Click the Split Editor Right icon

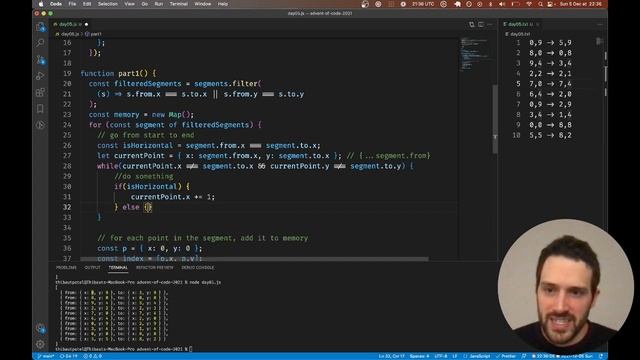pyautogui.click(x=481, y=24)
